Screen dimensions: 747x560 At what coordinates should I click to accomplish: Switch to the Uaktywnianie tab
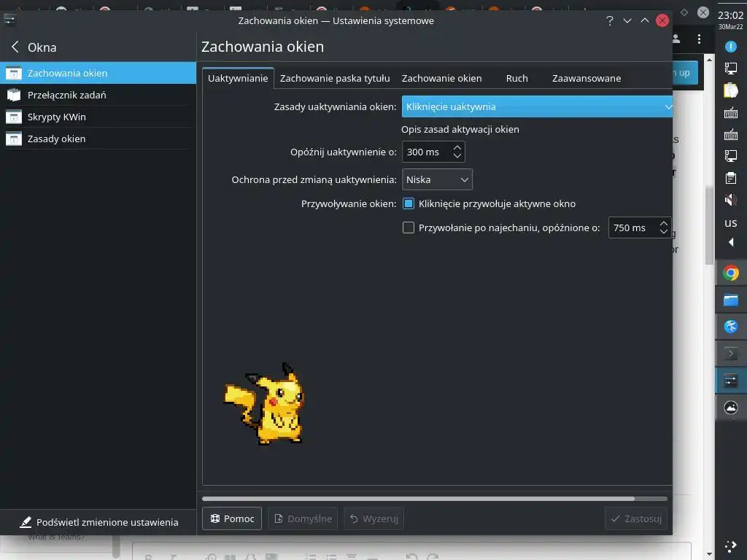pos(238,78)
